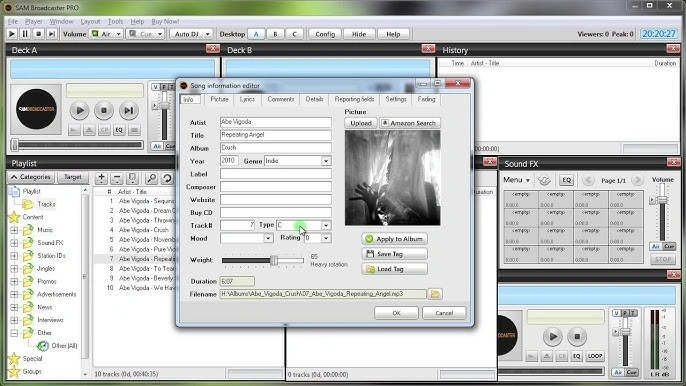Click the Sound FX Volume slider
The width and height of the screenshot is (686, 386).
662,200
